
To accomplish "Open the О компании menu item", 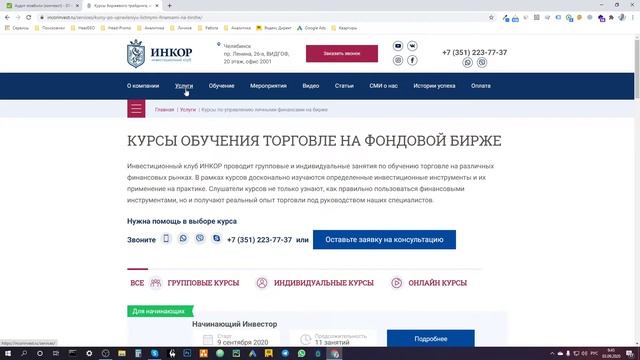I will 143,86.
